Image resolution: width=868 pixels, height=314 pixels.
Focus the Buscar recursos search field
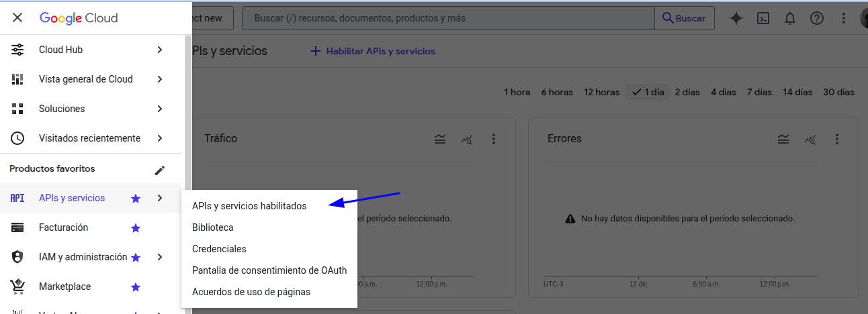tap(448, 18)
